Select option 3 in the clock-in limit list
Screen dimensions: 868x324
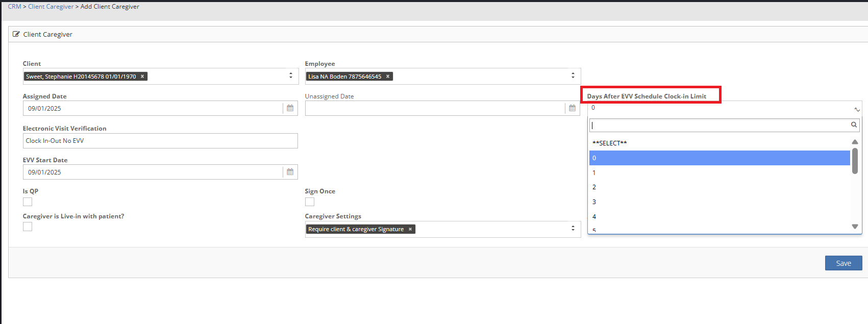[594, 202]
